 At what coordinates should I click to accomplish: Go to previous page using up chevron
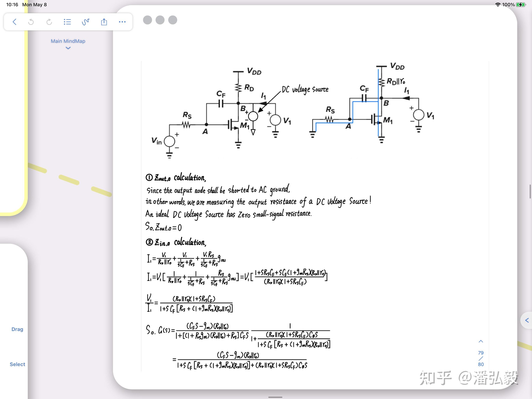[481, 341]
